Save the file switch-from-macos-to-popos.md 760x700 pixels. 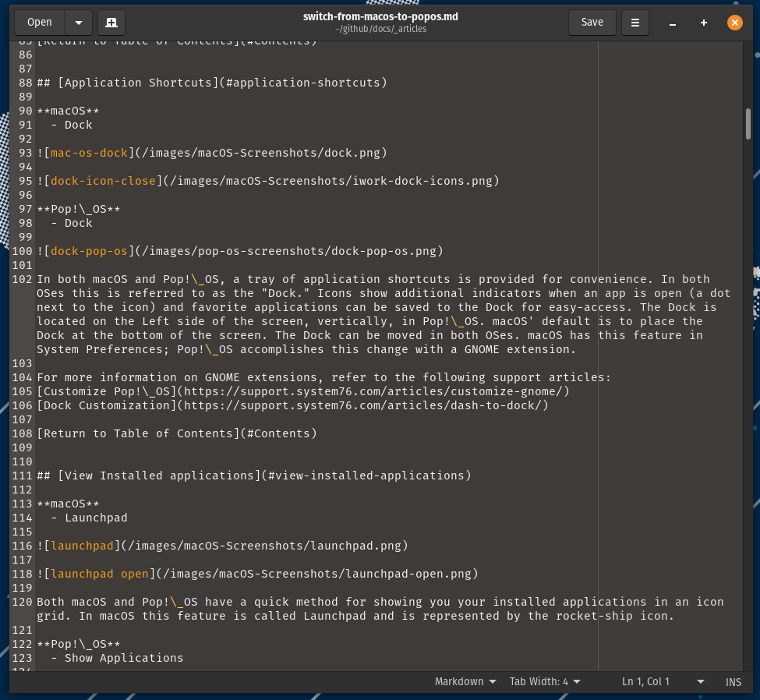pyautogui.click(x=592, y=23)
